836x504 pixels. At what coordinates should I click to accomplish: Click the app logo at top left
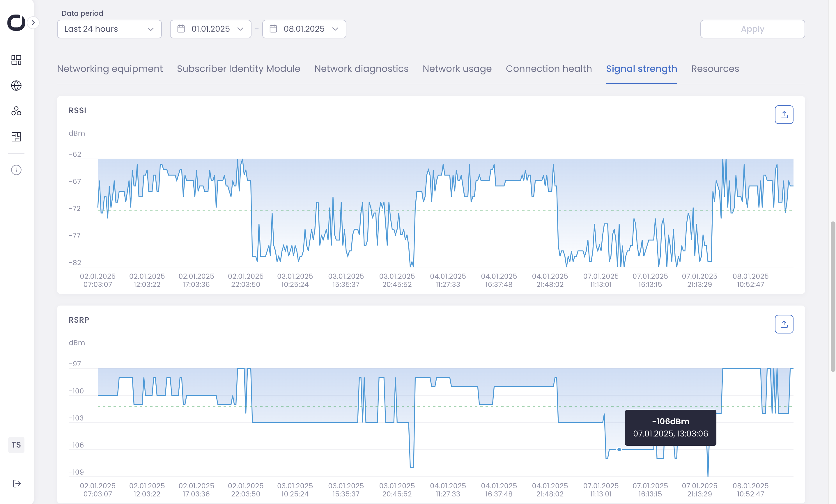pos(16,23)
